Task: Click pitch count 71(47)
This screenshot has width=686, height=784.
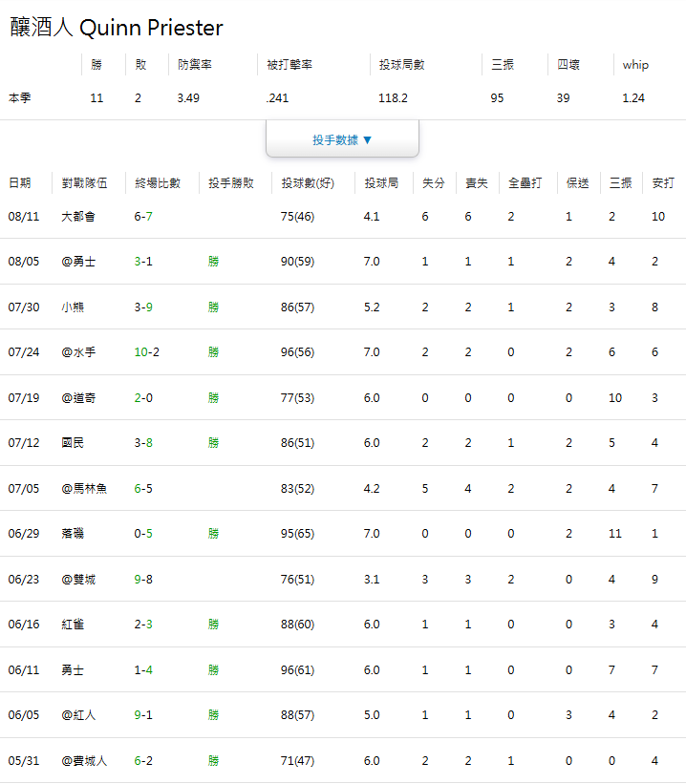Action: pos(297,761)
